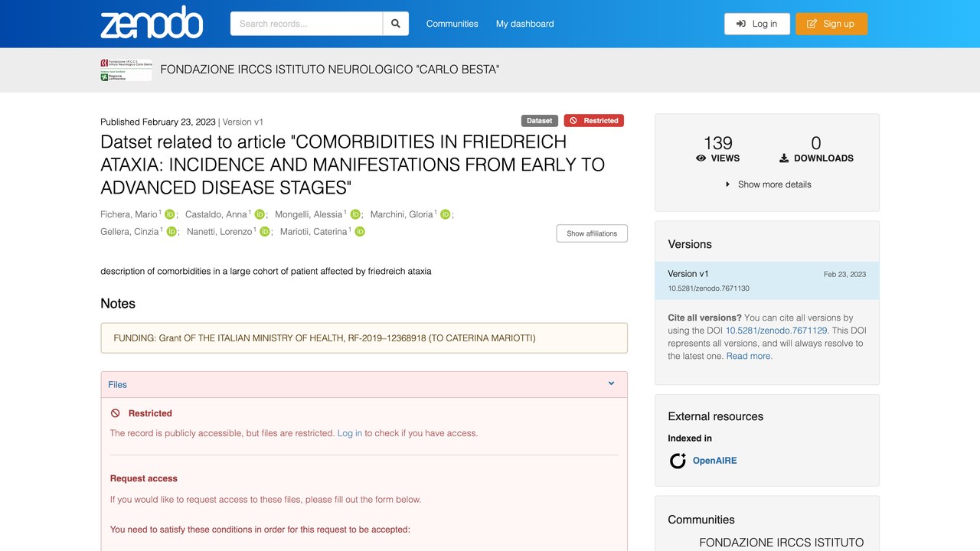This screenshot has height=551, width=980.
Task: Open Mario Fichera's ORCID icon
Action: pyautogui.click(x=170, y=214)
